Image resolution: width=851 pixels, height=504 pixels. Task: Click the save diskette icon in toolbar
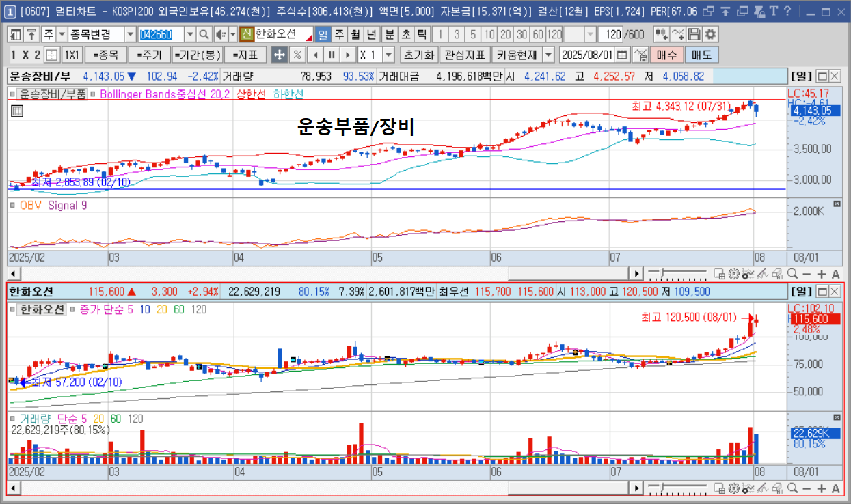pyautogui.click(x=694, y=34)
